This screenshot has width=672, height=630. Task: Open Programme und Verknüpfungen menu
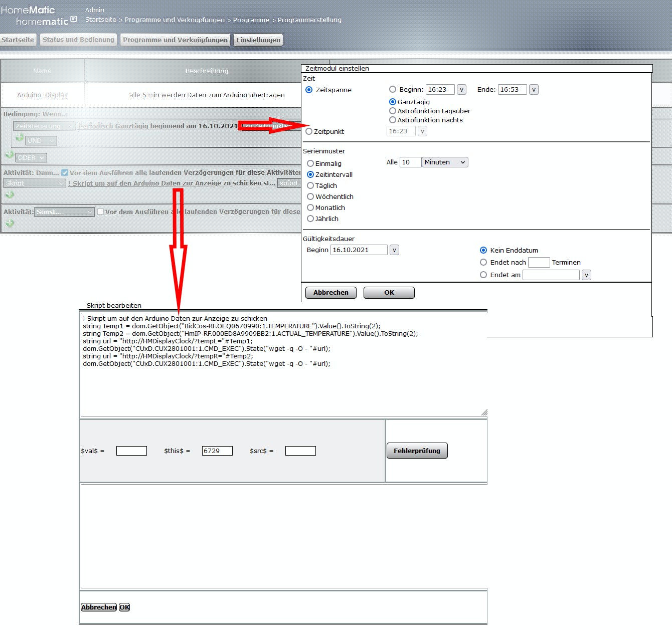[x=175, y=40]
